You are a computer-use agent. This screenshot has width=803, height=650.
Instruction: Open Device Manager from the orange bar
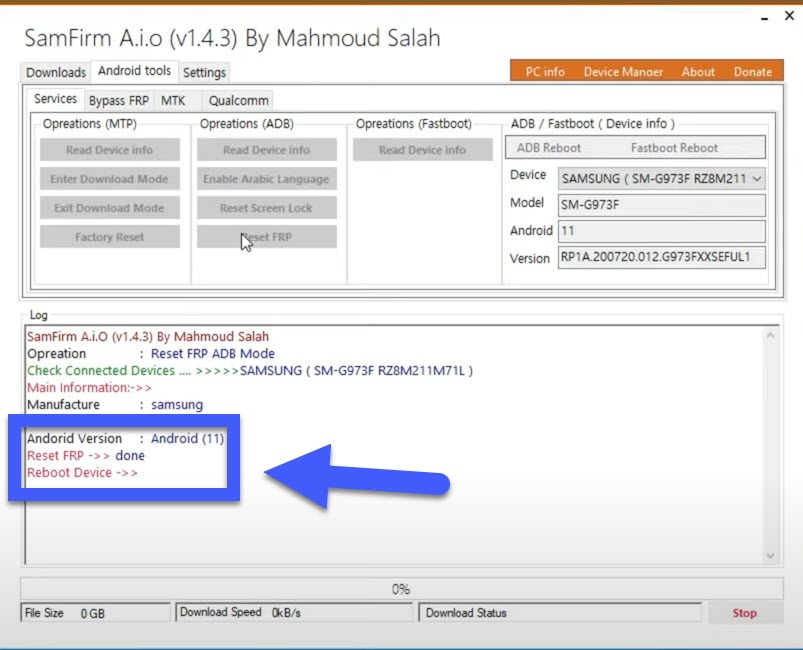[623, 72]
